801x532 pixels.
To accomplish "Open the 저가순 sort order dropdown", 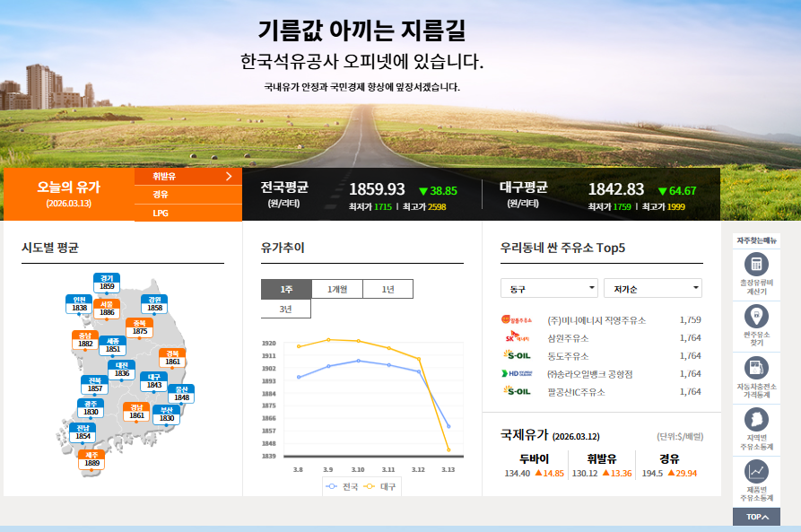I will point(653,288).
